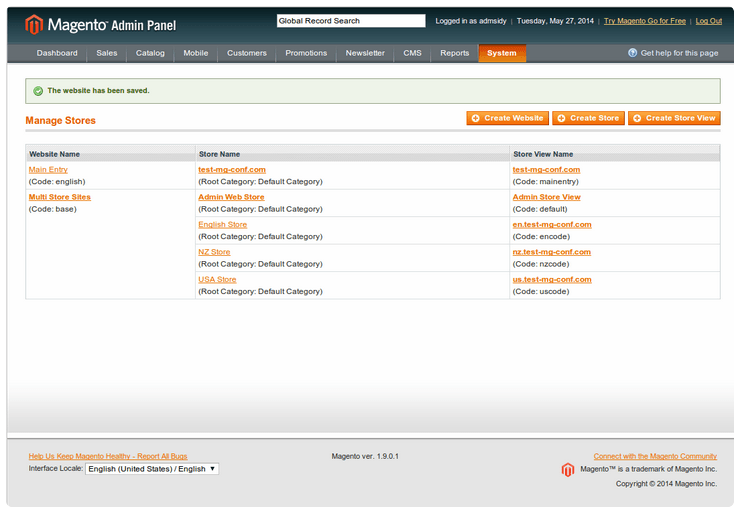741x513 pixels.
Task: Open the Catalog menu
Action: click(x=150, y=53)
